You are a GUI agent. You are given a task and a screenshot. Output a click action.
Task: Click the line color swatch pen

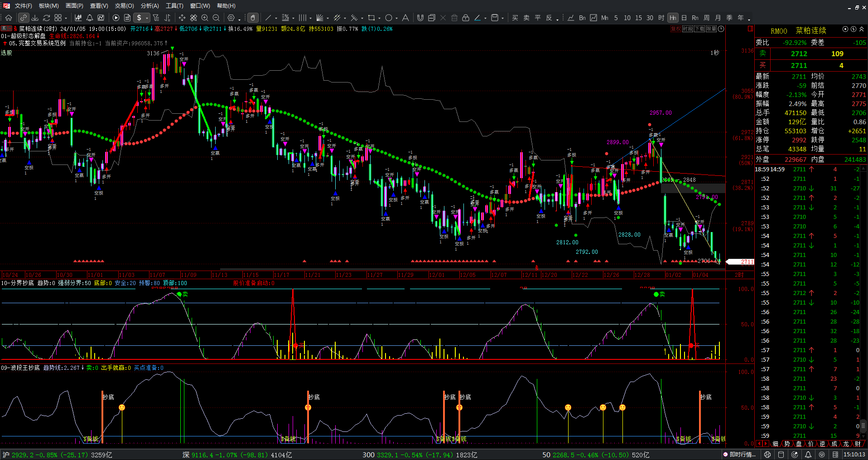(x=477, y=18)
